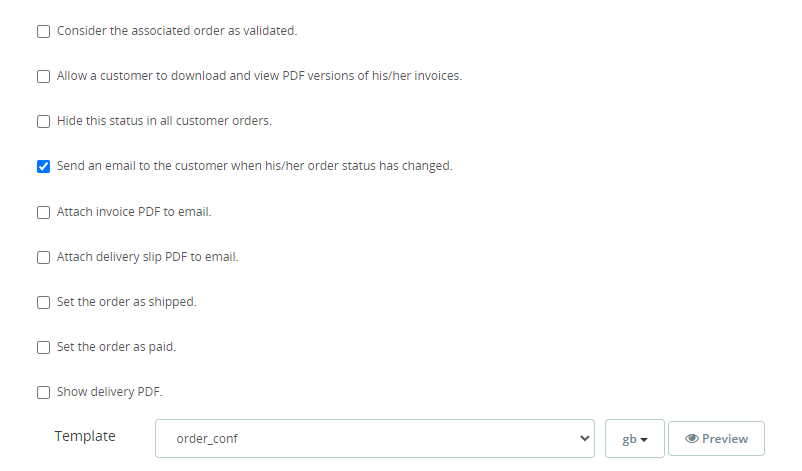This screenshot has height=471, width=802.
Task: Click the 'Template' field label
Action: click(x=85, y=436)
